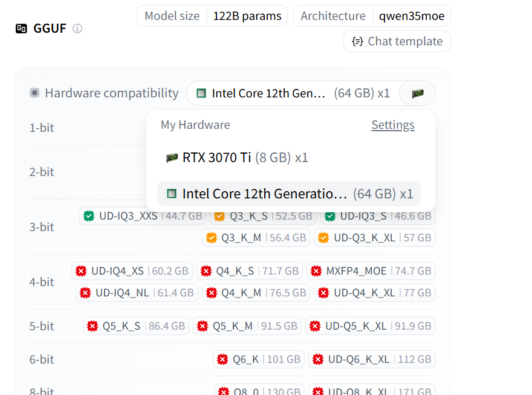Select Intel Core 12th Generation hardware entry
532x395 pixels.
289,194
